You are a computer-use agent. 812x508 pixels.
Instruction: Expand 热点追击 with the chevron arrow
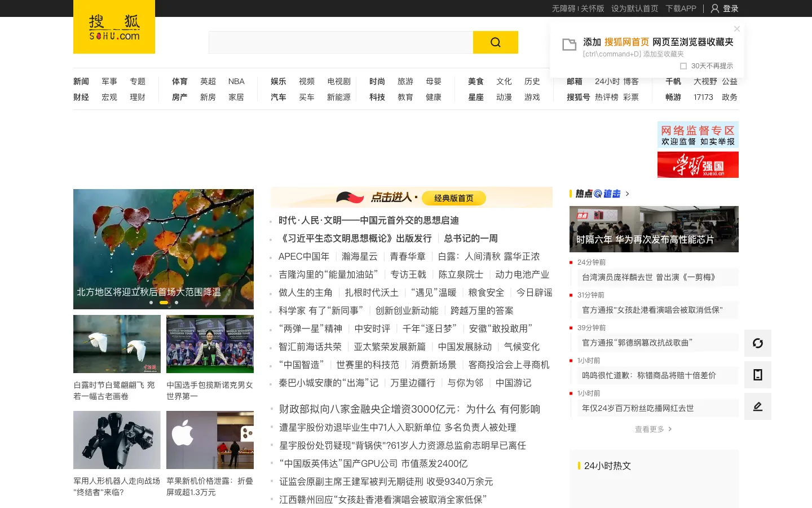627,194
